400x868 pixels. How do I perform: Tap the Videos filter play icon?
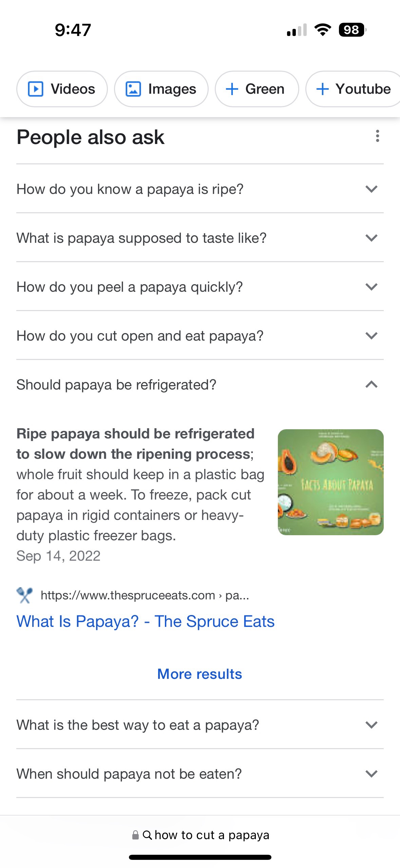coord(36,89)
